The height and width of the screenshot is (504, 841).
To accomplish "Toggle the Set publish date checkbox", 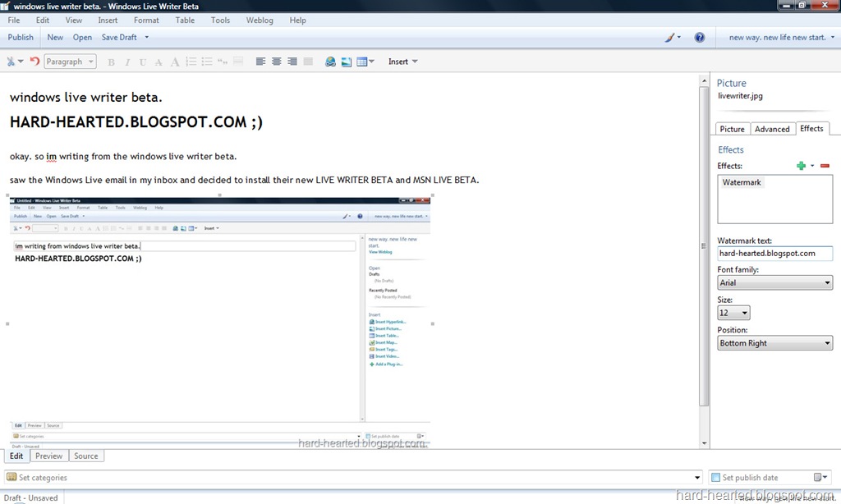I will [715, 478].
